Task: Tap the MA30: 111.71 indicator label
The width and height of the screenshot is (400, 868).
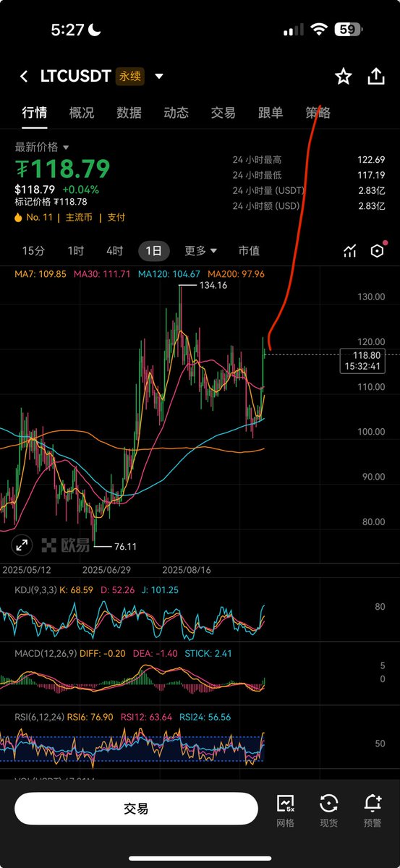Action: tap(102, 274)
